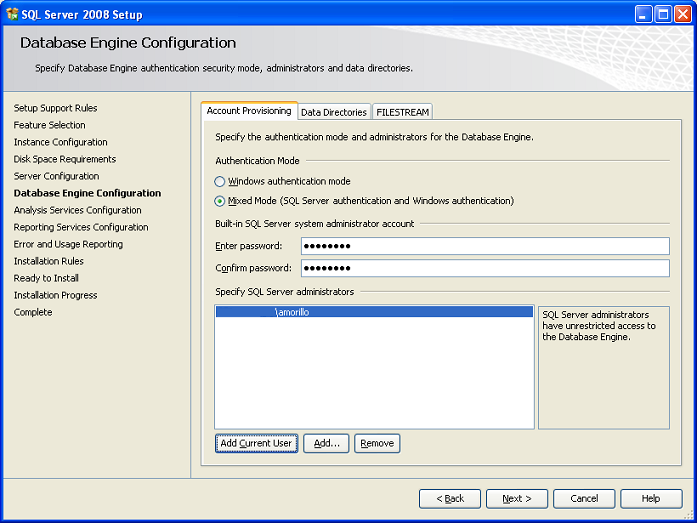Cancel the setup wizard
The image size is (697, 523).
584,499
